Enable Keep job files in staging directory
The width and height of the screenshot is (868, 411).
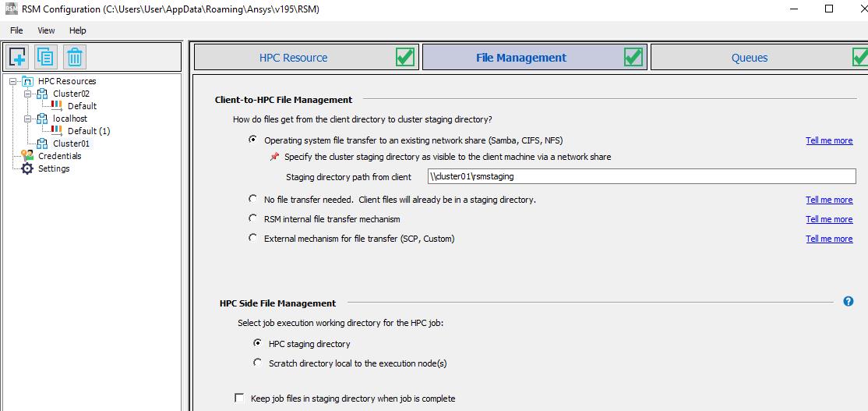[x=239, y=398]
